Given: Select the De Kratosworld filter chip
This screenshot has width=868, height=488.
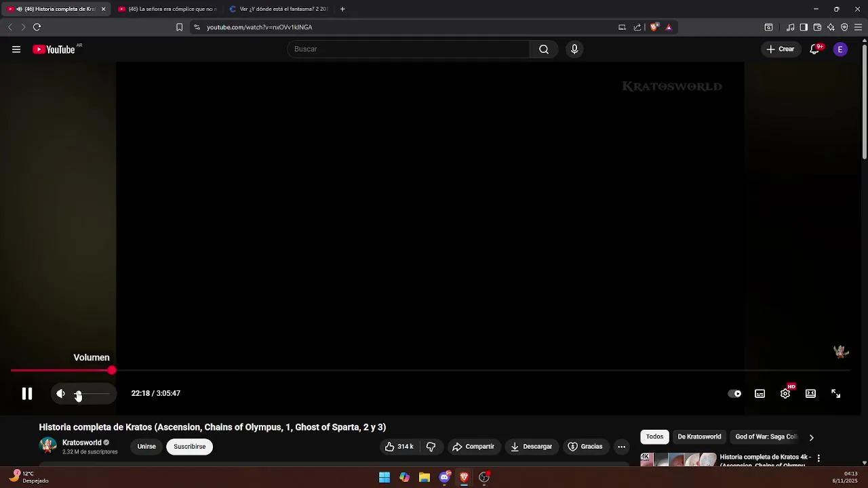Looking at the screenshot, I should [x=699, y=437].
